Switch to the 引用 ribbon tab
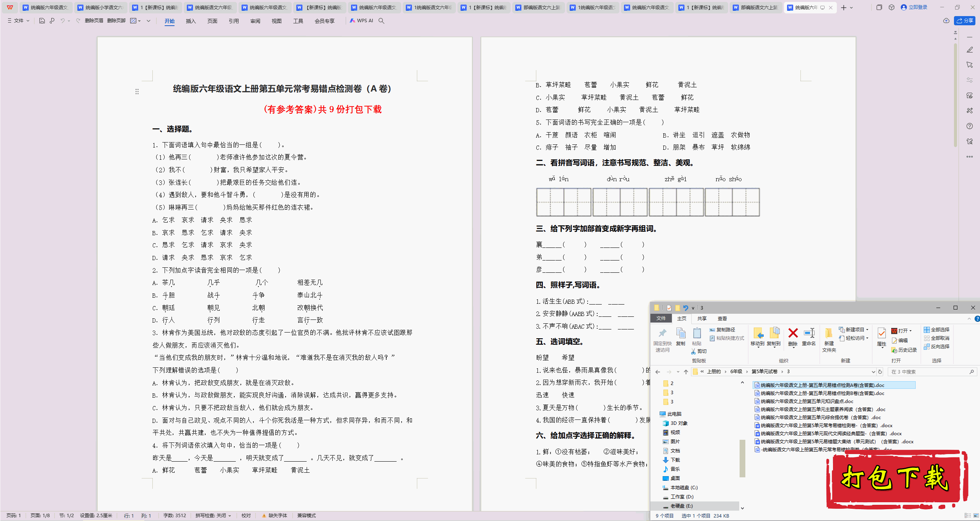Viewport: 980px width, 521px height. point(234,21)
